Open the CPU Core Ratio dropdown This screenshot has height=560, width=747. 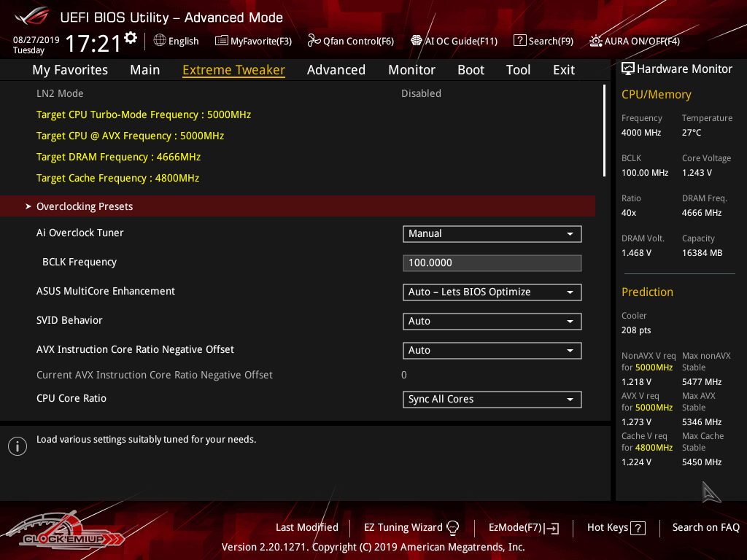coord(492,400)
